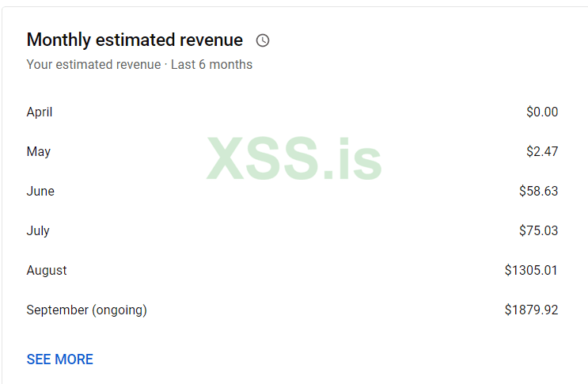588x384 pixels.
Task: Click the $1305.01 revenue amount
Action: tap(531, 271)
